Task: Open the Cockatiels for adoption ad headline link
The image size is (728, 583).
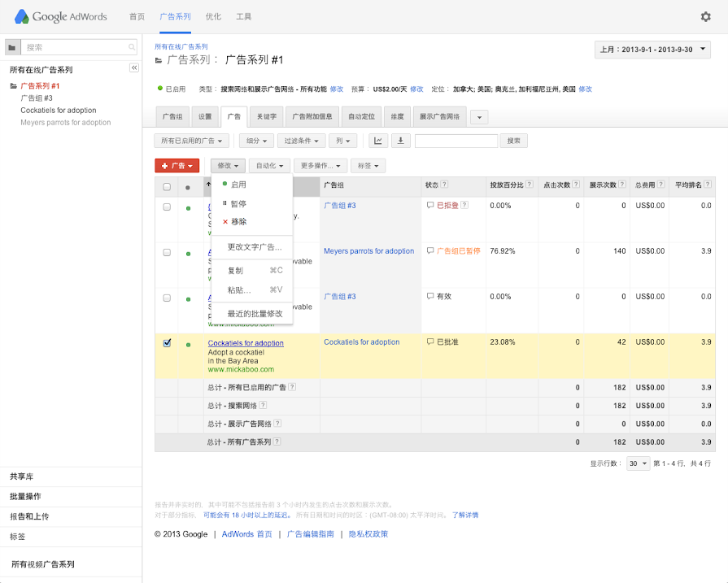Action: [x=246, y=343]
